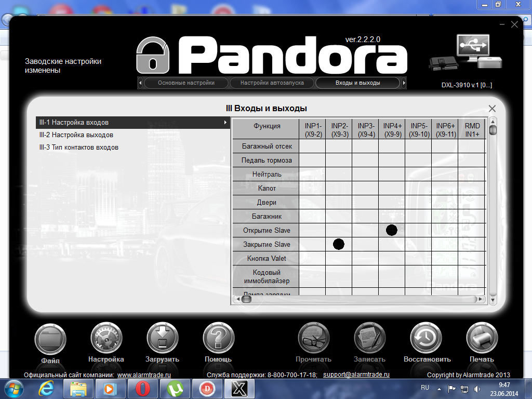Click the support@alarmtrade.ru email link
Screen dimensions: 532x399
tap(356, 375)
